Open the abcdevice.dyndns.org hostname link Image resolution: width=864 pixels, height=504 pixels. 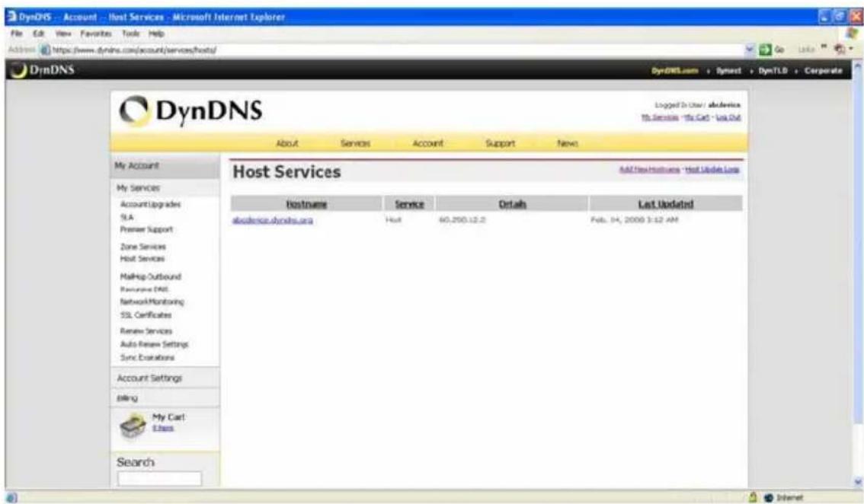(x=273, y=220)
